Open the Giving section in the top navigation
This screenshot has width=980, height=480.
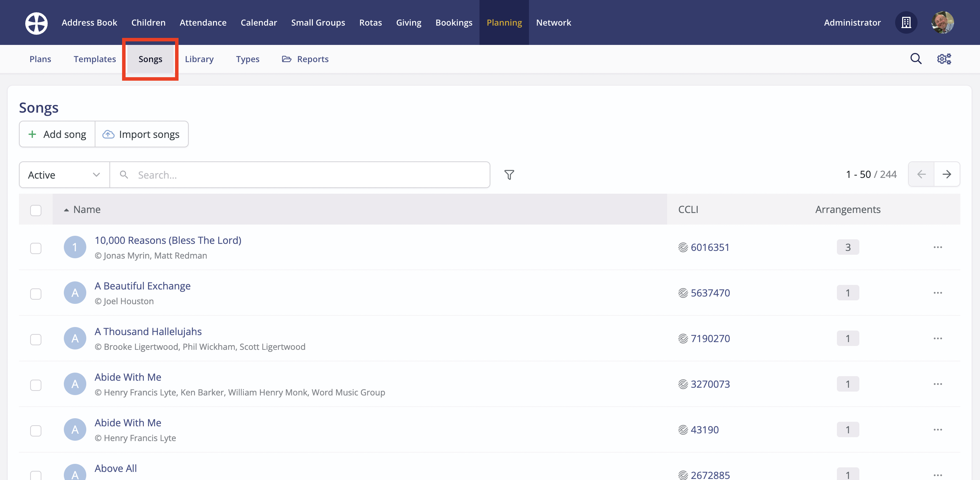pyautogui.click(x=409, y=22)
